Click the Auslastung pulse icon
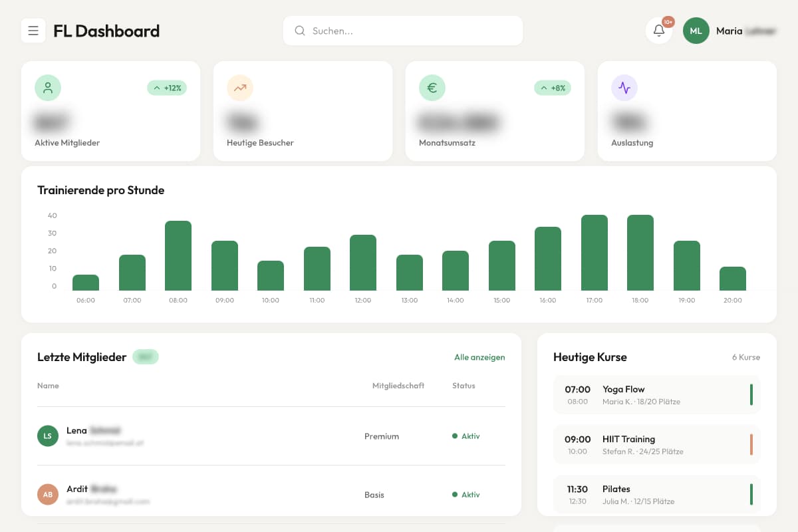The width and height of the screenshot is (798, 532). 624,87
